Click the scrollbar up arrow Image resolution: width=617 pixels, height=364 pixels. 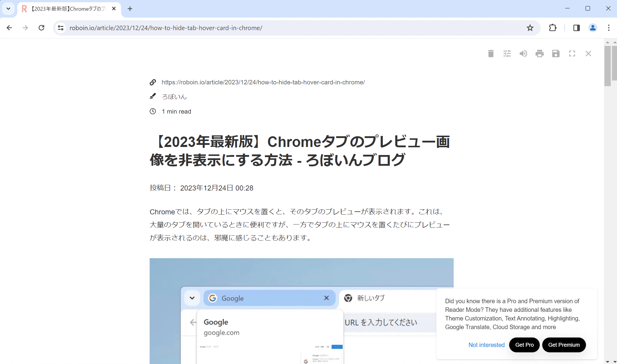pos(607,42)
